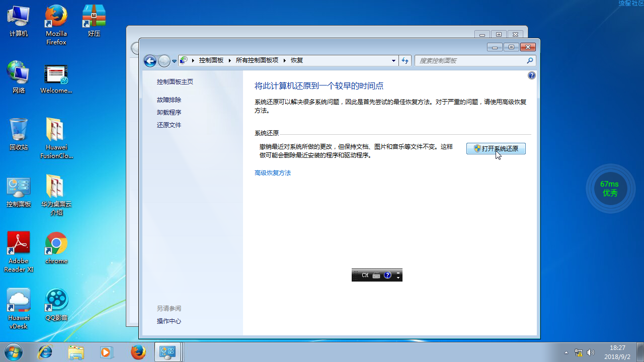Open the 好压 archiver desktop icon
This screenshot has width=644, height=362.
coord(94,21)
